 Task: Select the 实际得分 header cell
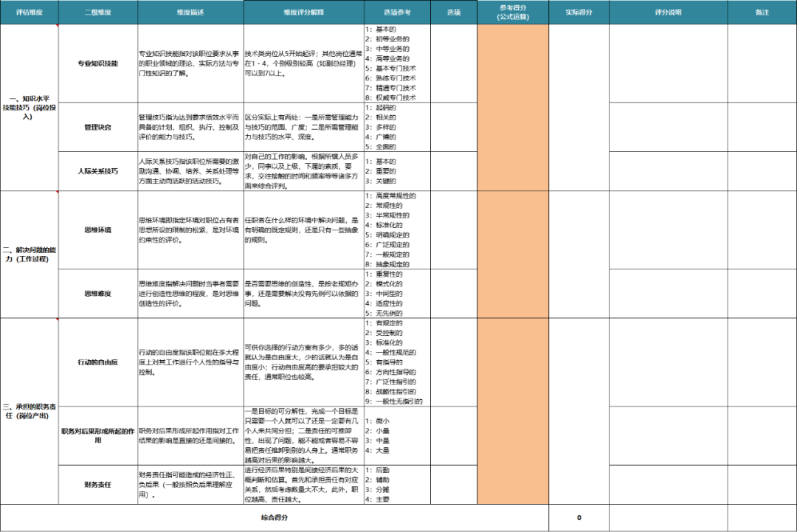coord(579,13)
